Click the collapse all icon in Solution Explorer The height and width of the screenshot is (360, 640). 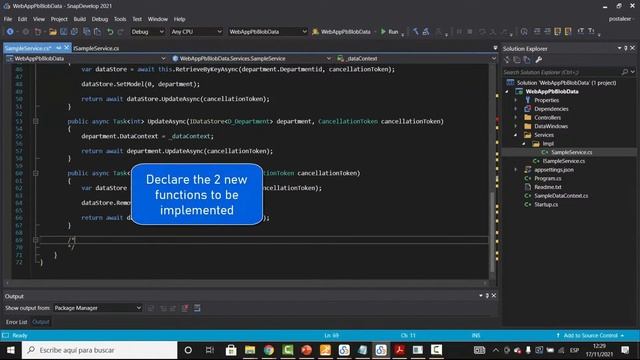517,60
